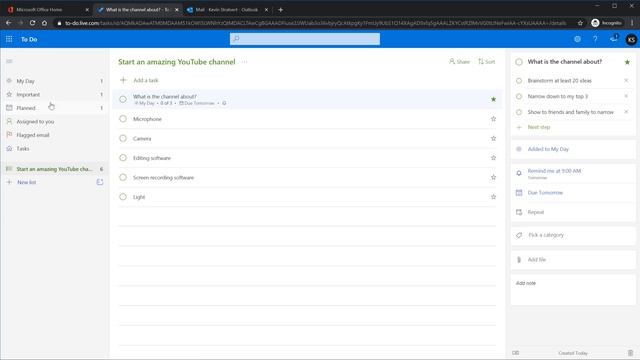
Task: Delete task via trash icon
Action: pos(630,353)
